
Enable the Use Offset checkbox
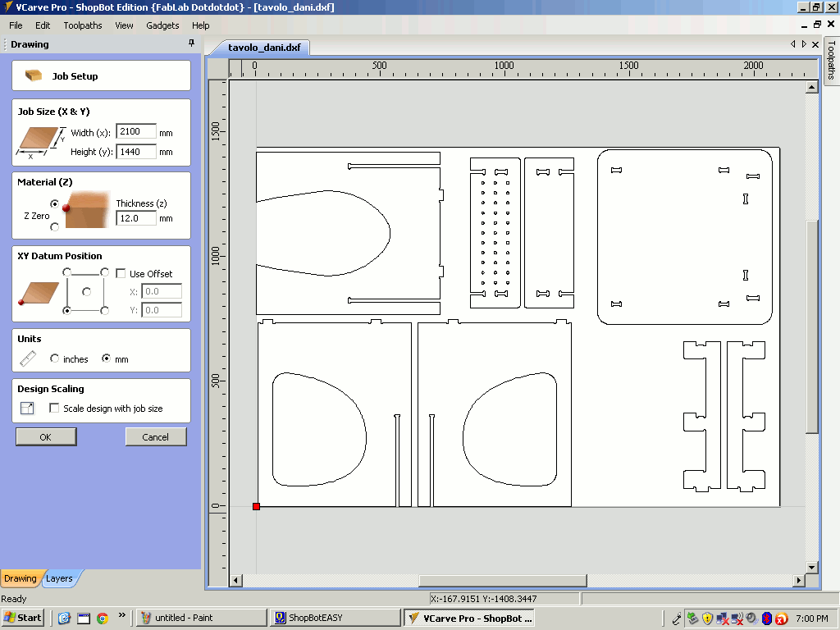(121, 273)
